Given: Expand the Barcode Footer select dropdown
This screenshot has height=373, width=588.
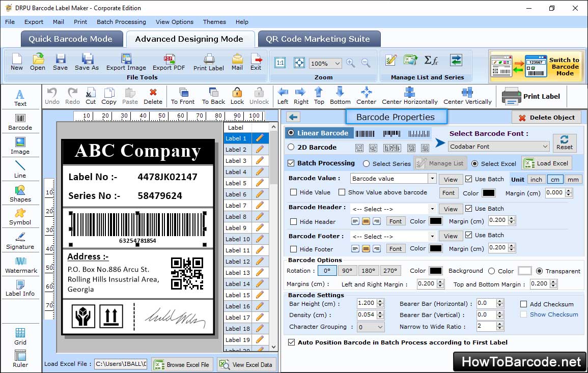Looking at the screenshot, I should click(x=432, y=236).
